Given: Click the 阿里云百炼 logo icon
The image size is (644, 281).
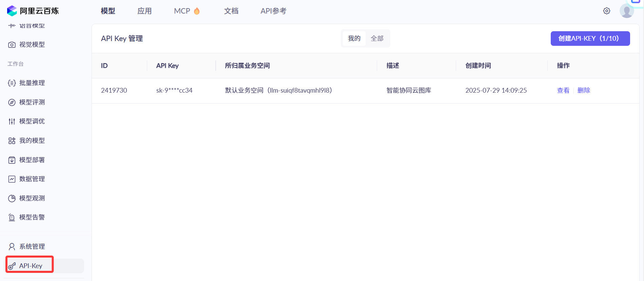Looking at the screenshot, I should (12, 11).
